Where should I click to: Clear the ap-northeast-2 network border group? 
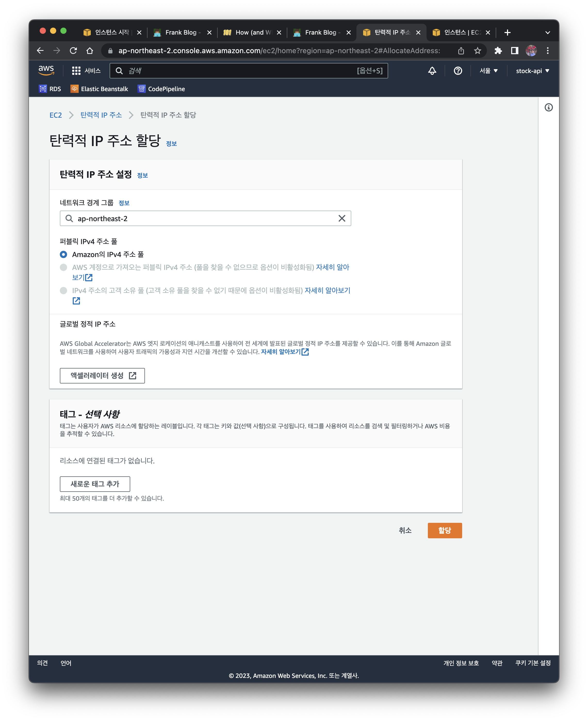click(342, 219)
